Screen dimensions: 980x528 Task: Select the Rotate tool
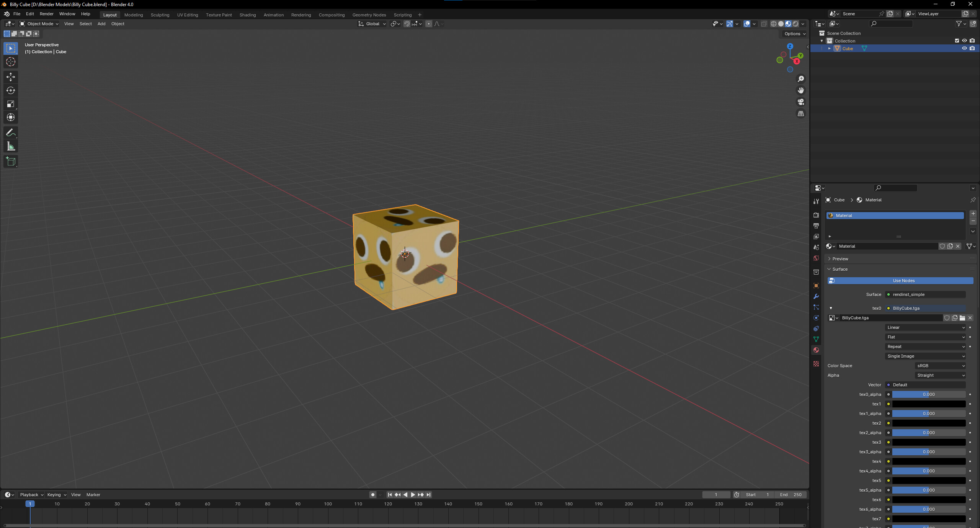tap(11, 90)
